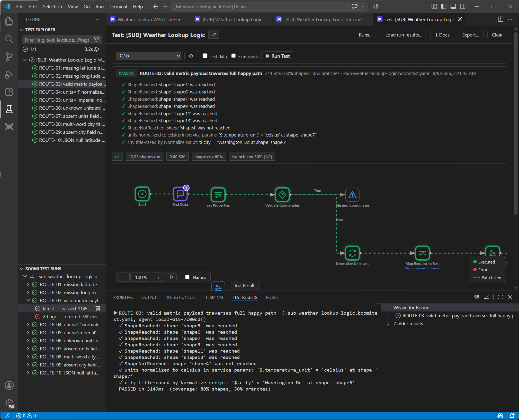519x420 pixels.
Task: Click the filter funnel in Test Explorer
Action: click(97, 40)
